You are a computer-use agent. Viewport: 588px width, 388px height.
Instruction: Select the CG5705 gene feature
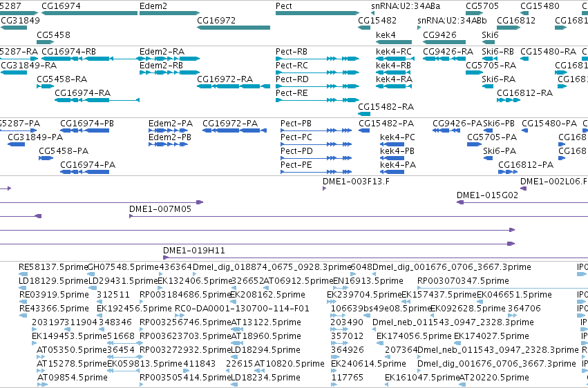[x=474, y=13]
